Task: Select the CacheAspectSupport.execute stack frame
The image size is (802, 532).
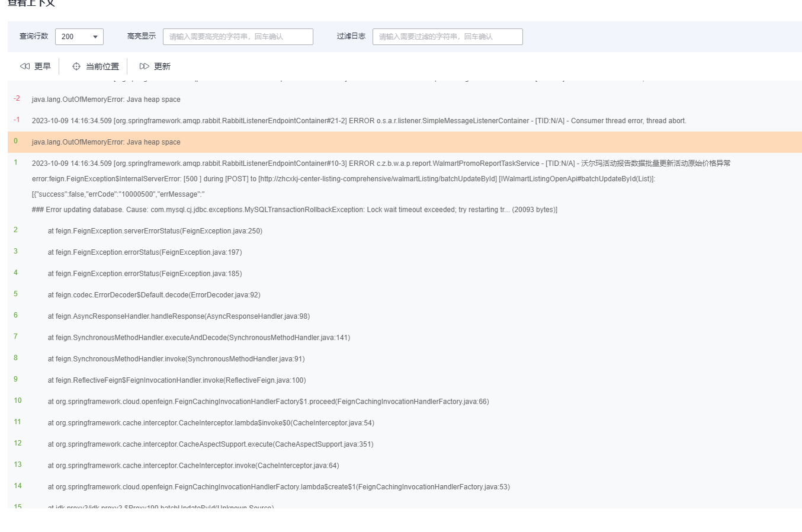Action: click(211, 444)
